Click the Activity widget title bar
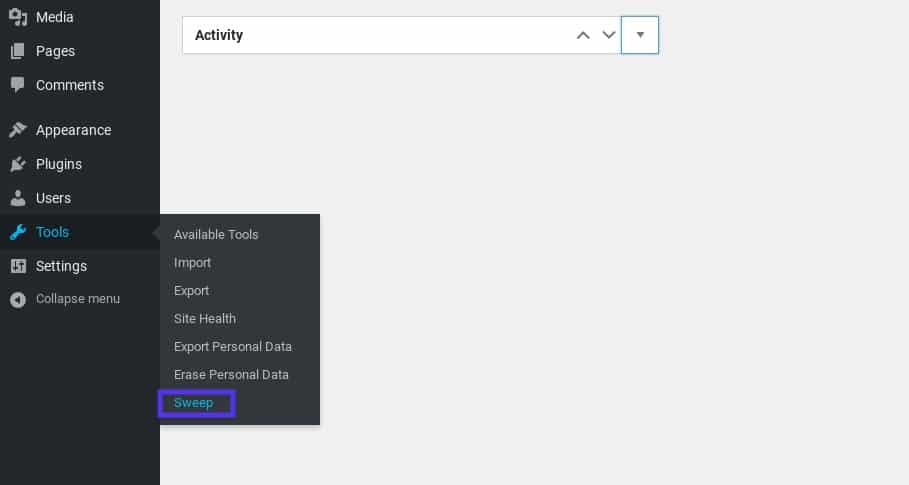This screenshot has width=909, height=485. 370,35
